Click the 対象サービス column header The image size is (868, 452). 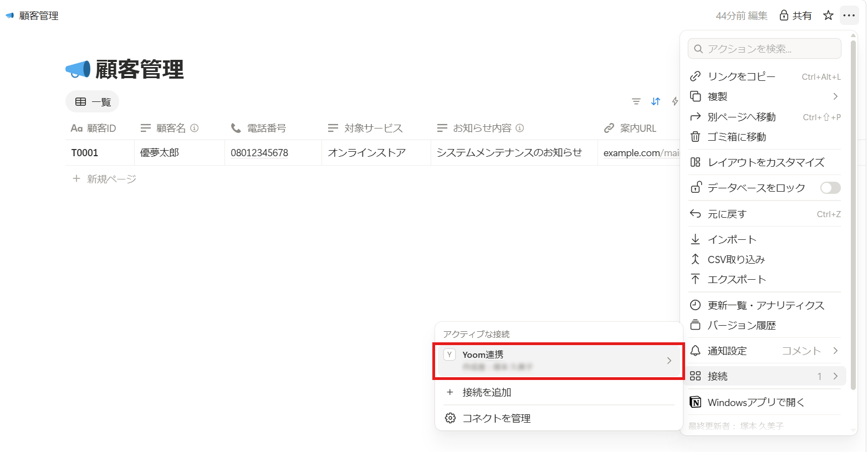[365, 128]
